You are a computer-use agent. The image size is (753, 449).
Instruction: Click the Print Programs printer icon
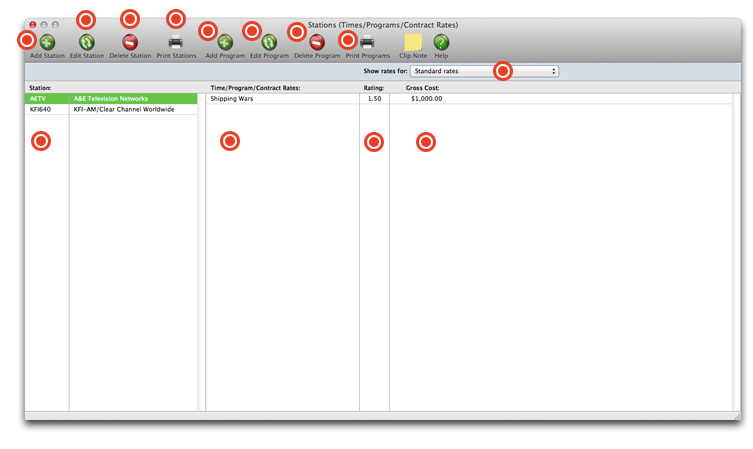click(x=367, y=43)
